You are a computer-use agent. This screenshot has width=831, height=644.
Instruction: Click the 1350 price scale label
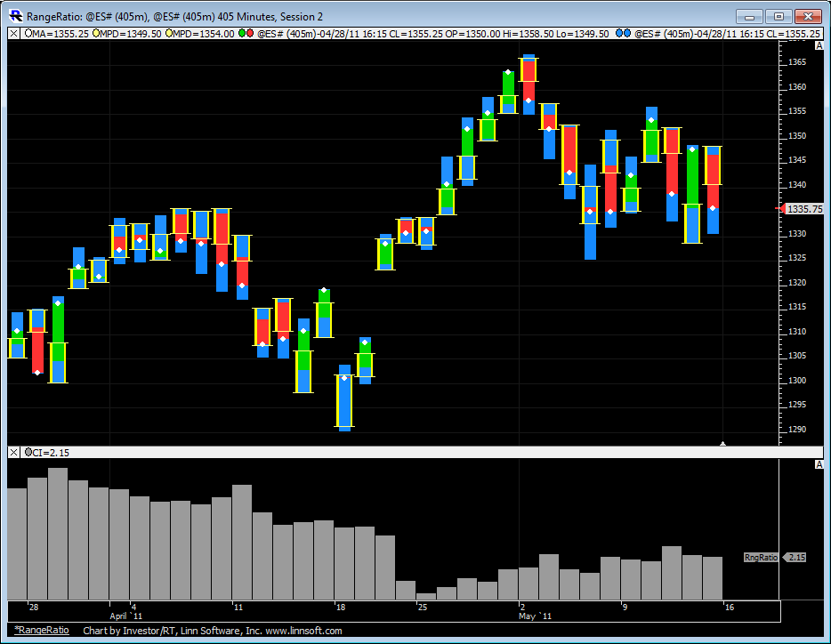coord(797,136)
